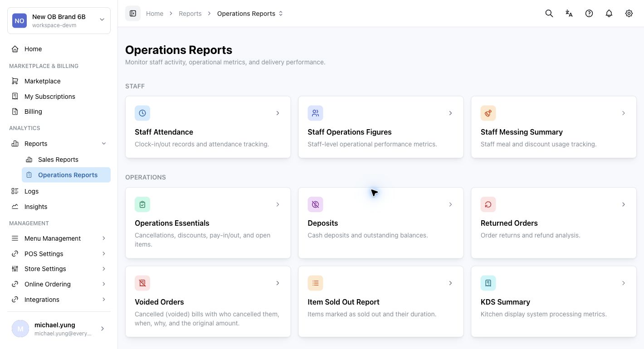
Task: Click the Item Sold Out list icon
Action: (315, 283)
